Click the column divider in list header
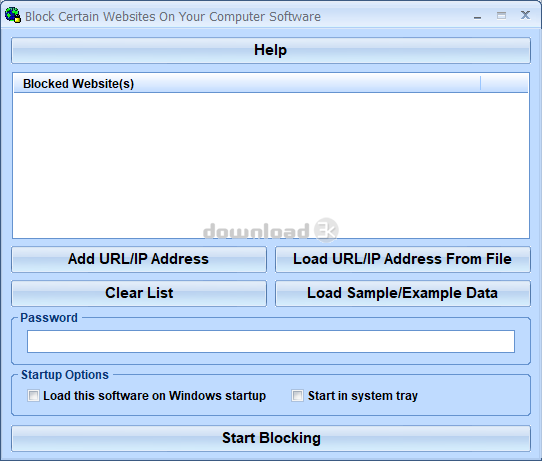542x461 pixels. (x=480, y=83)
